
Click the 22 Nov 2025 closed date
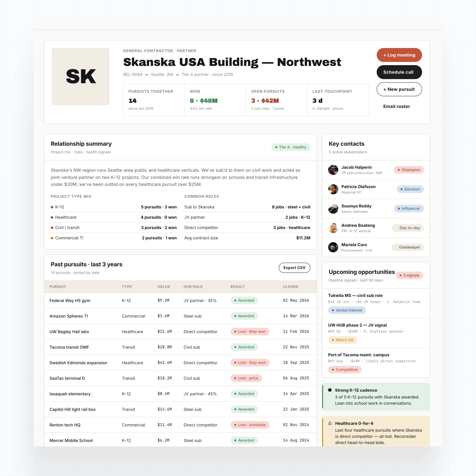point(296,347)
